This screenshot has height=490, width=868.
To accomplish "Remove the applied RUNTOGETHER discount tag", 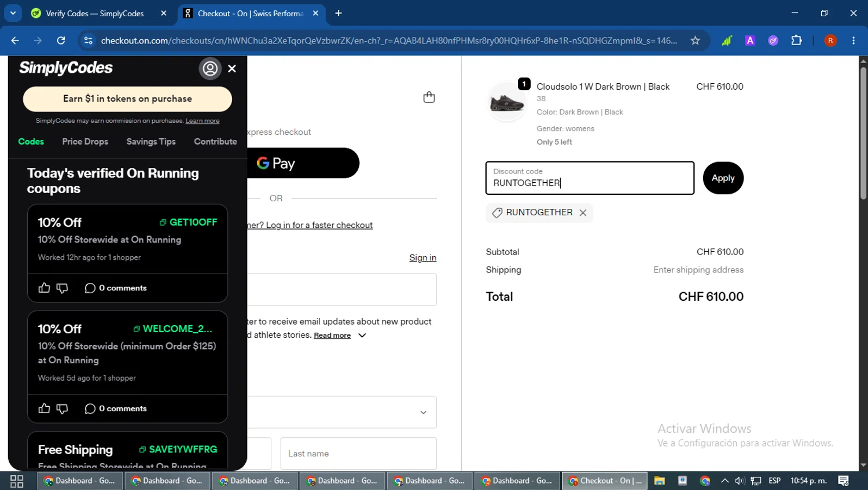I will click(x=583, y=213).
